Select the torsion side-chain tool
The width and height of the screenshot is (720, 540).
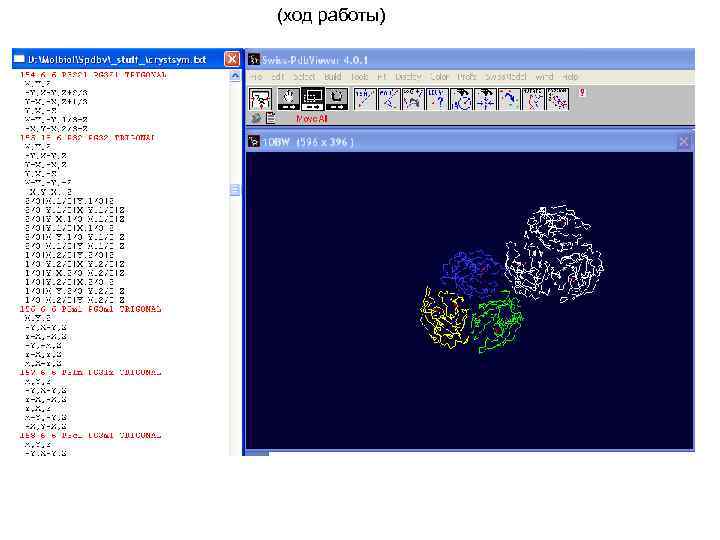click(558, 99)
